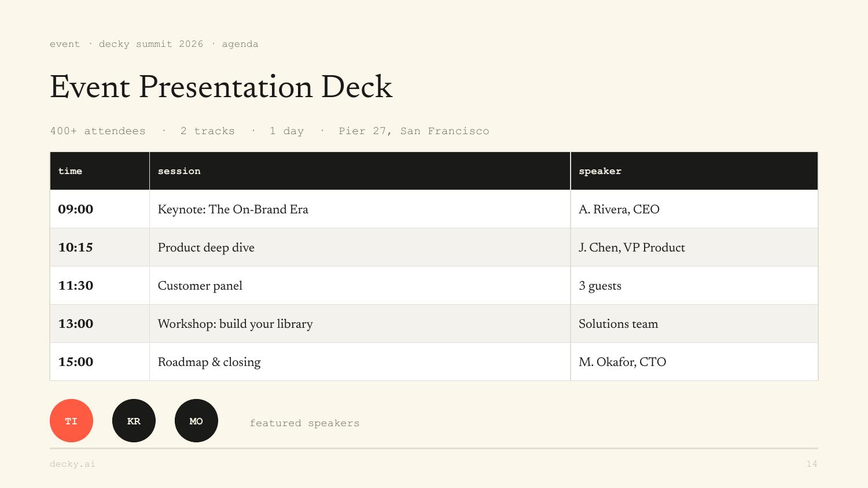Click the 'Product deep dive' session
The height and width of the screenshot is (488, 868).
[360, 247]
